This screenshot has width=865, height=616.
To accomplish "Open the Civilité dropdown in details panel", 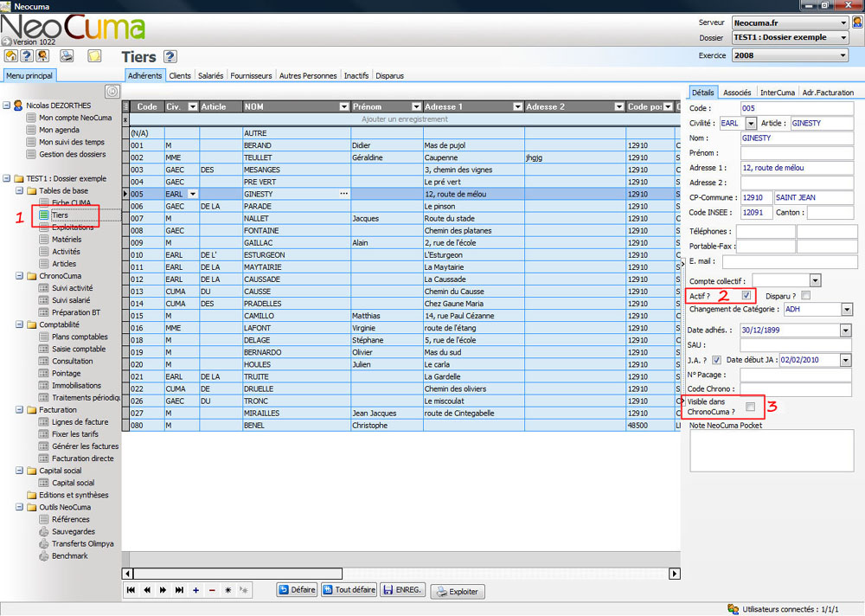I will coord(751,123).
